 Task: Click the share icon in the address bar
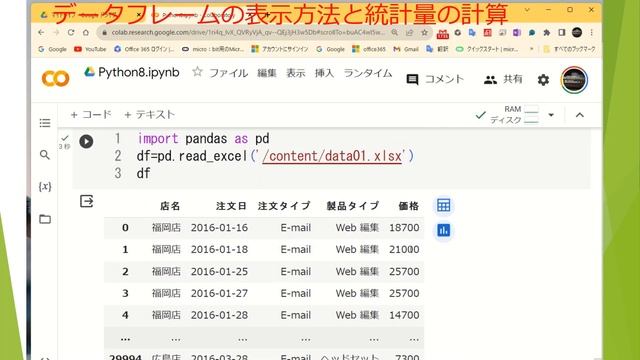pyautogui.click(x=409, y=32)
